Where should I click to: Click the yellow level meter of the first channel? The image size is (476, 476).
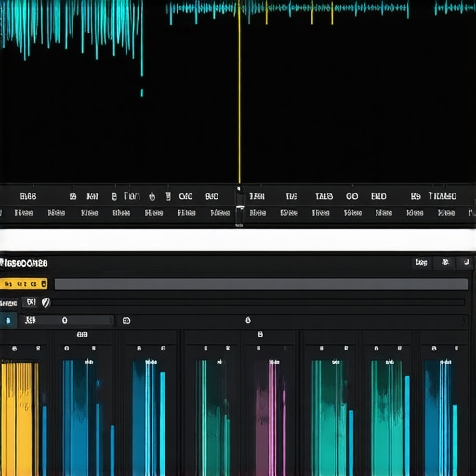pos(20,418)
